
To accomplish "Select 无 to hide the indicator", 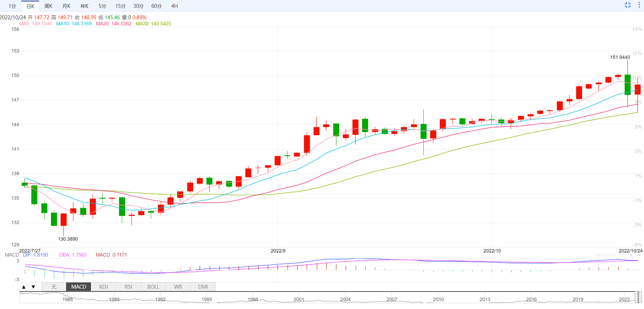I will (54, 287).
